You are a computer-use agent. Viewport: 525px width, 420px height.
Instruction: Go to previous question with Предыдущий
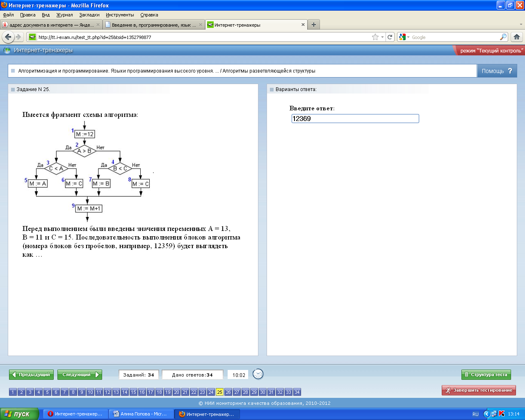click(x=31, y=374)
